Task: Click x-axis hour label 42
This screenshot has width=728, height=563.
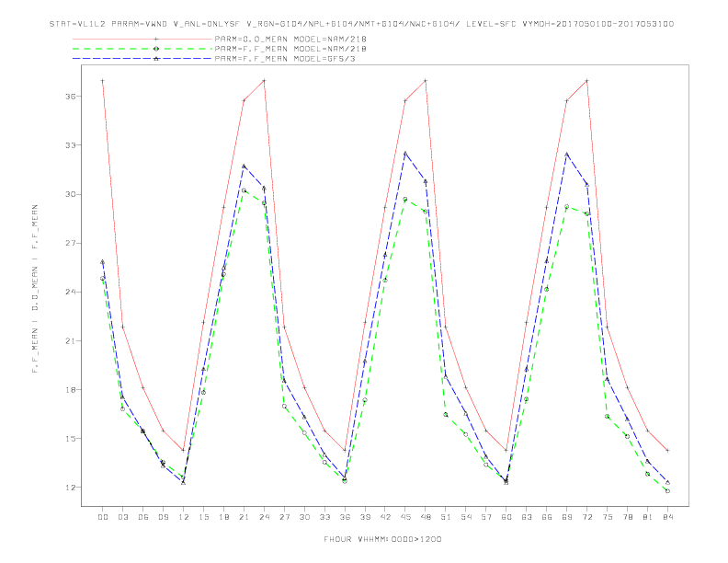Action: click(385, 517)
